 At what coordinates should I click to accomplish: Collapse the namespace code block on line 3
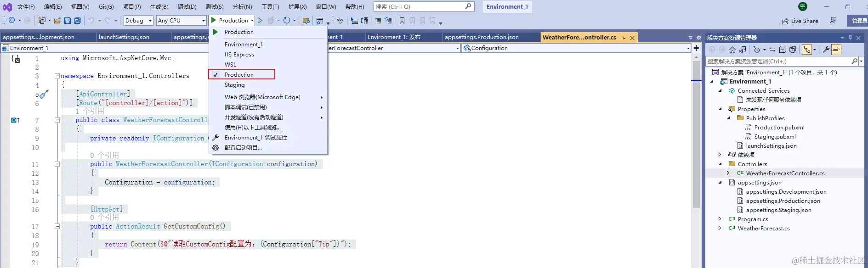point(57,76)
